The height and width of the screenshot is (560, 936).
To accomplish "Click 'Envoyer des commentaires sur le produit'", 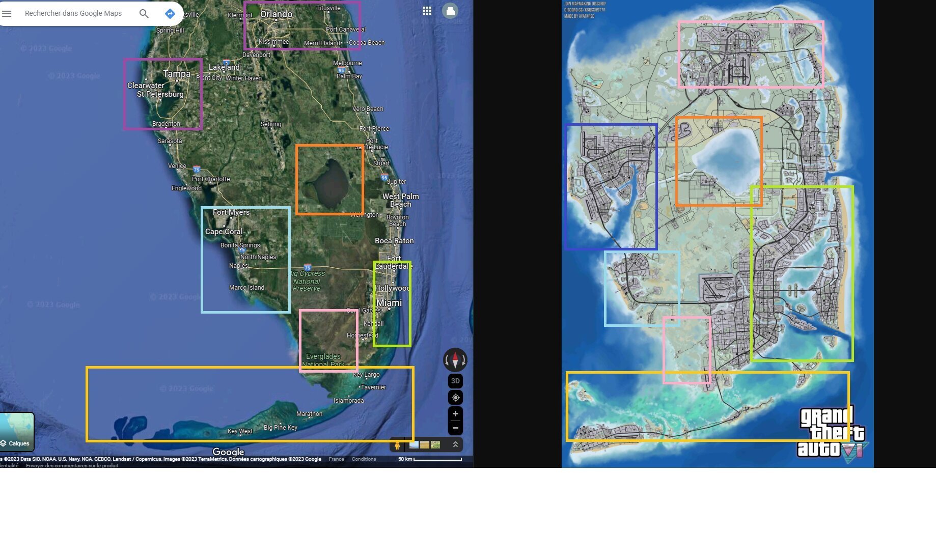I will coord(72,465).
